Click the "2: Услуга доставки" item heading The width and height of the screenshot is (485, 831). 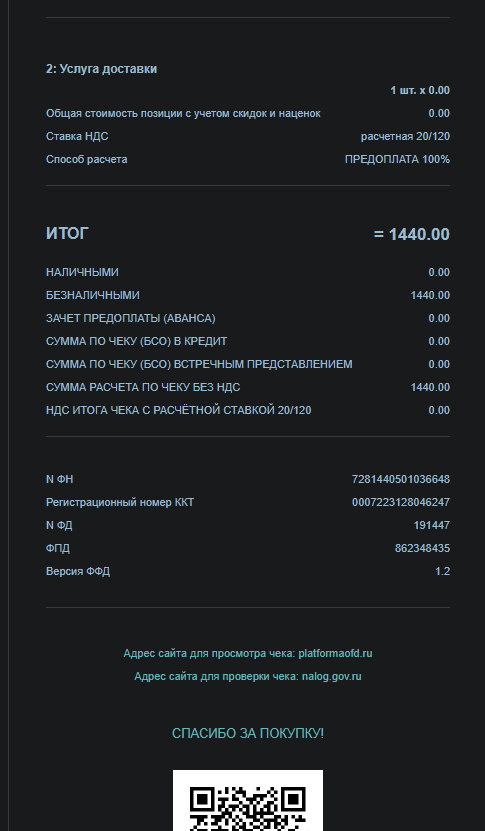tap(101, 69)
